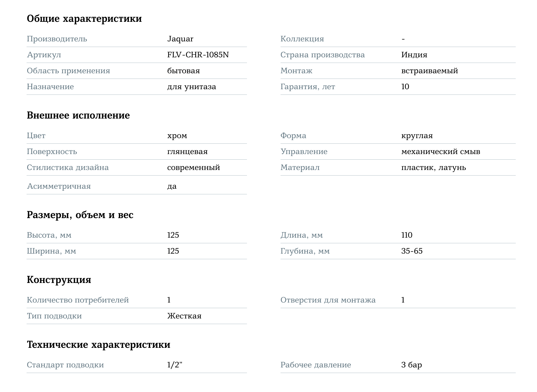Click the Общие характеристики heading
This screenshot has height=392, width=537.
(84, 19)
